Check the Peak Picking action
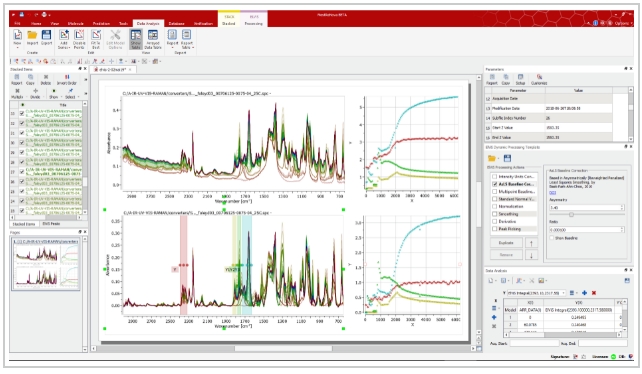The height and width of the screenshot is (374, 642). tap(494, 229)
